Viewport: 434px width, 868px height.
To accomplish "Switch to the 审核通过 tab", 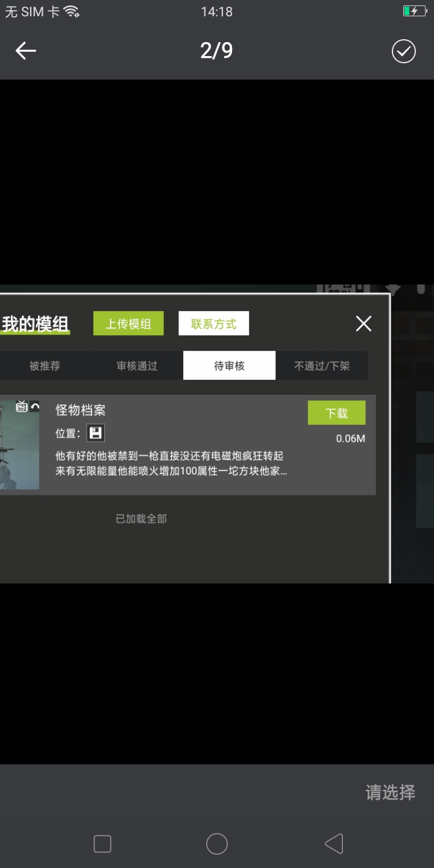I will [x=137, y=366].
